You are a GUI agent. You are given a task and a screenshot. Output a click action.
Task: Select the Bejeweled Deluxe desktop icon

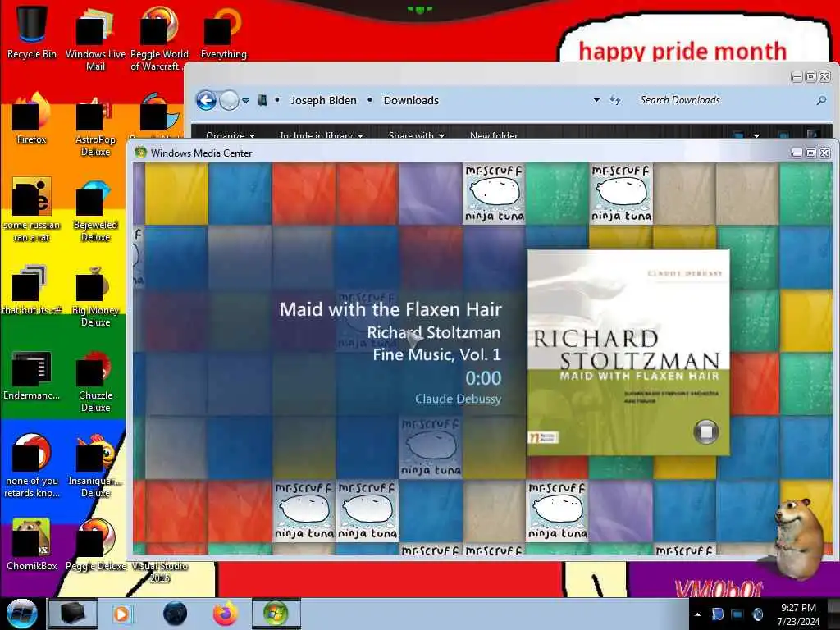(x=95, y=209)
